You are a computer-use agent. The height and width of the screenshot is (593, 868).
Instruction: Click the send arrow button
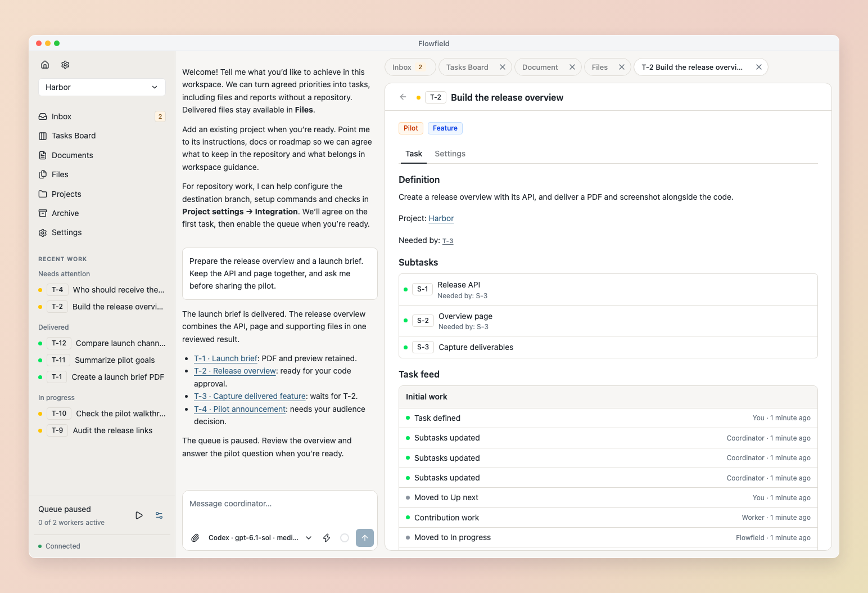365,538
